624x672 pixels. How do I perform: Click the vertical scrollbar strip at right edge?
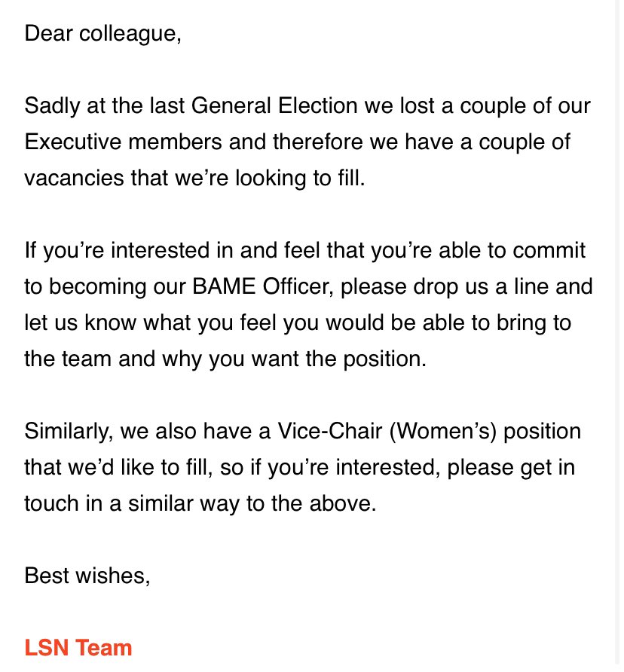coord(619,336)
